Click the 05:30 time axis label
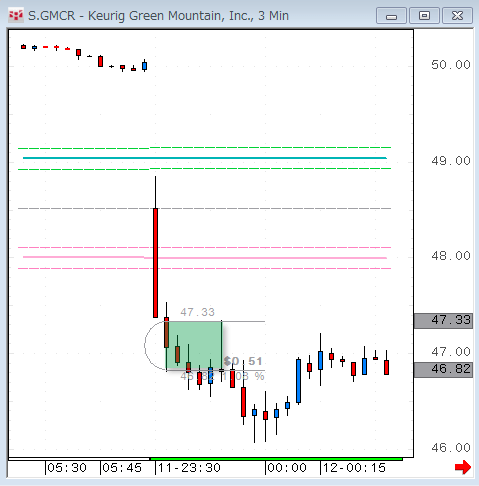 [67, 468]
